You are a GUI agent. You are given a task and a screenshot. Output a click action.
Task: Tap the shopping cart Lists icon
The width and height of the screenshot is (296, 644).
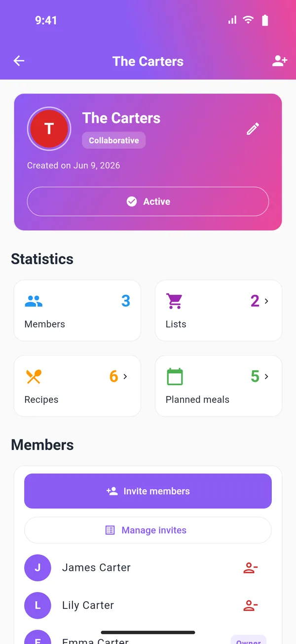[174, 301]
